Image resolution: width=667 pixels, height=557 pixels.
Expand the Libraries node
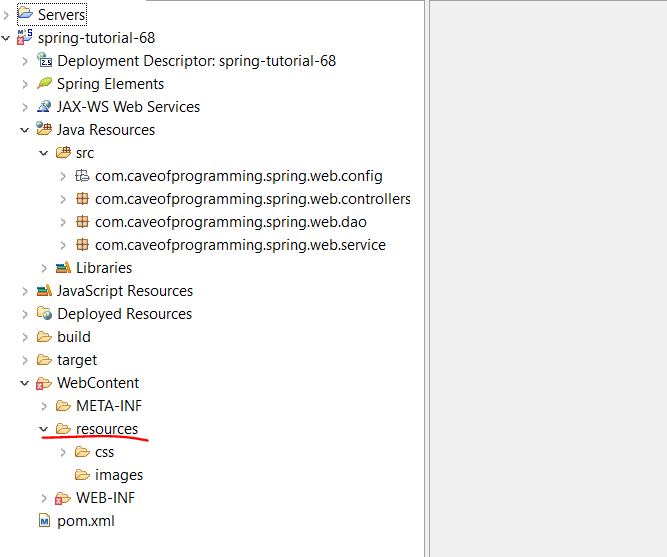(x=44, y=268)
